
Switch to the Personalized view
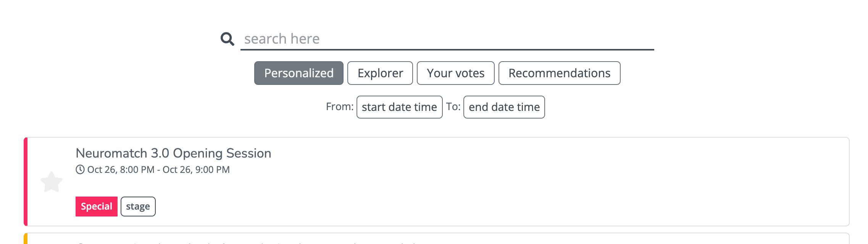298,73
